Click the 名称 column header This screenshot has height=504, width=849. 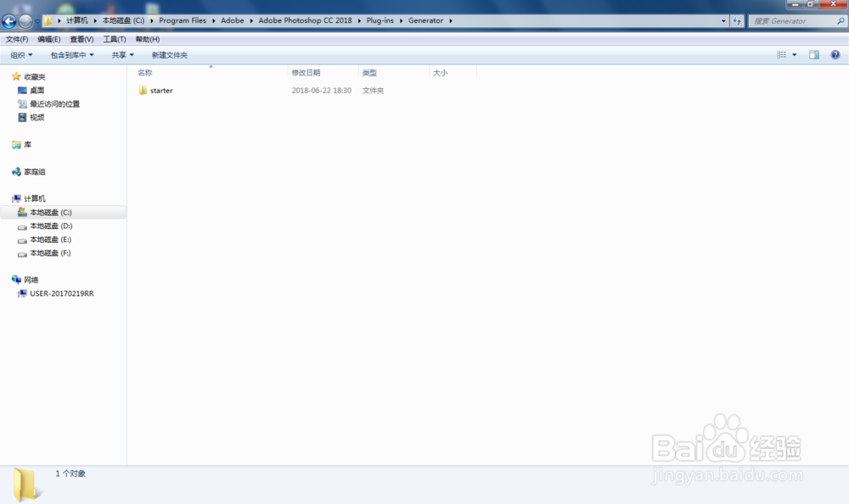pyautogui.click(x=144, y=72)
